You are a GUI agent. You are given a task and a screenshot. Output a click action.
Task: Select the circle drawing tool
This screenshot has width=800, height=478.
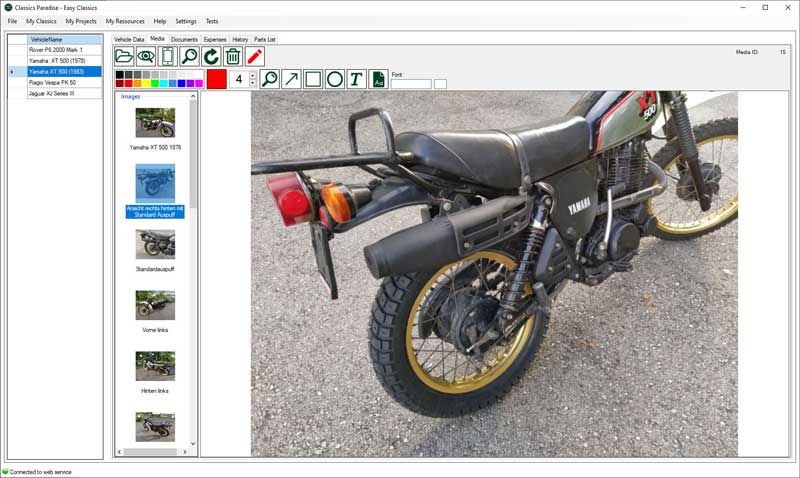[335, 79]
